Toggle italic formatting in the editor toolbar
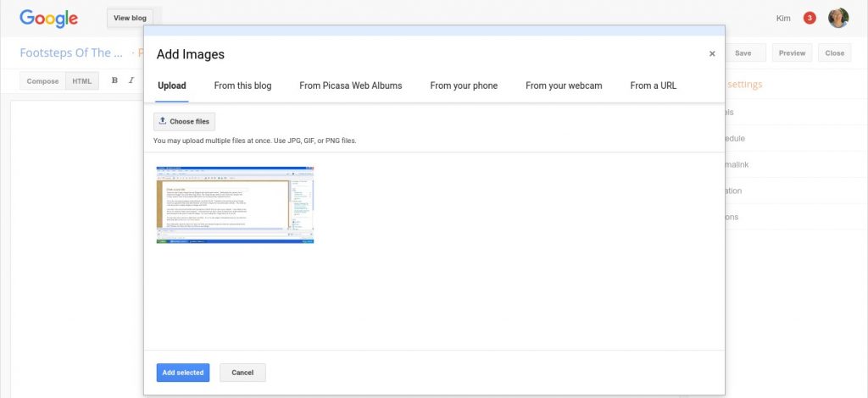868x398 pixels. click(x=131, y=80)
